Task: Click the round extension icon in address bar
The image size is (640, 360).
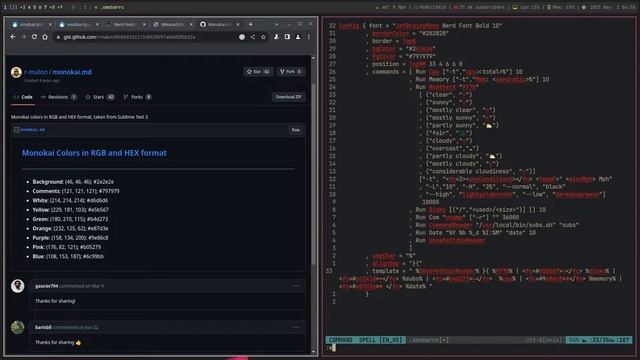Action: coord(242,37)
